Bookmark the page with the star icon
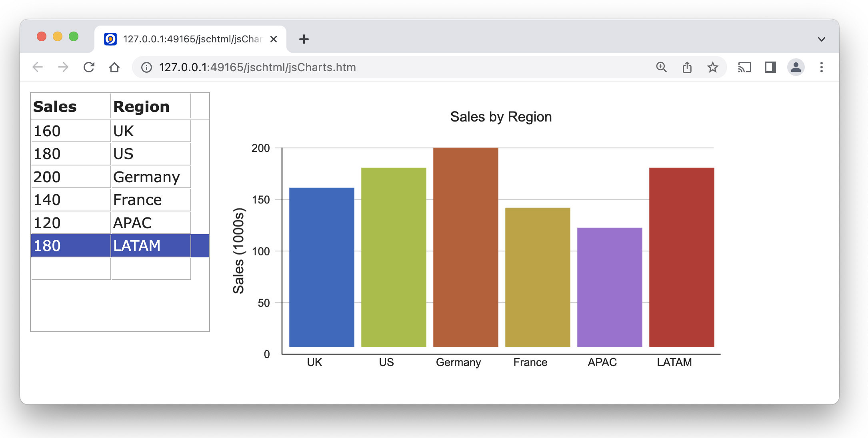This screenshot has width=868, height=438. 713,67
